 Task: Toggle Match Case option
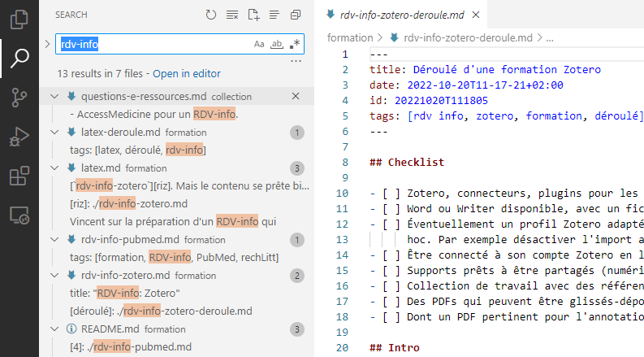[x=259, y=44]
